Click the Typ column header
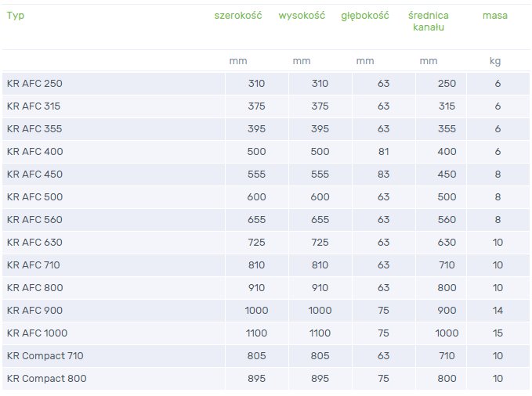Screen dimensions: 532x396 coord(16,16)
